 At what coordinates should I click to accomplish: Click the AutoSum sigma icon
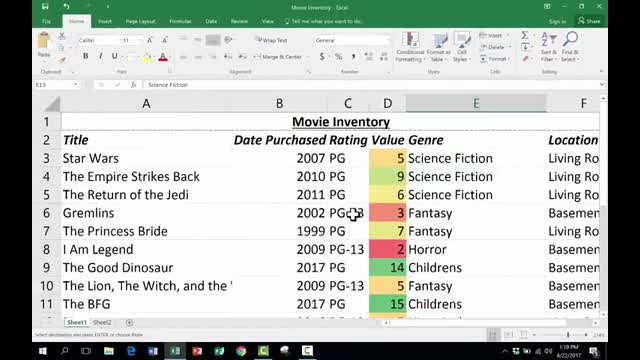pyautogui.click(x=525, y=36)
